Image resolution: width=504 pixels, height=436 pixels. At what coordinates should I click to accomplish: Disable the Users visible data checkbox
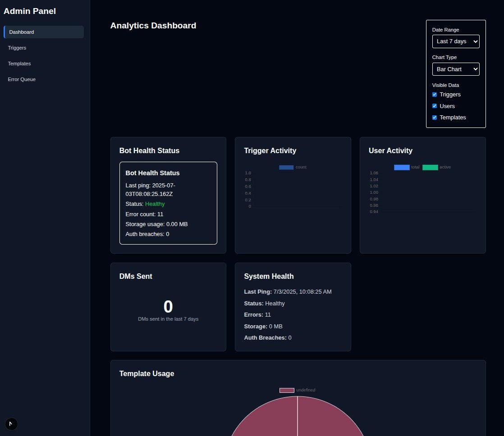coord(435,106)
